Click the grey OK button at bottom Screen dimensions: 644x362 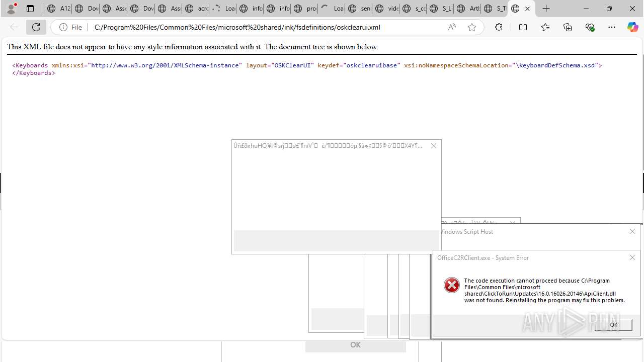coord(355,345)
